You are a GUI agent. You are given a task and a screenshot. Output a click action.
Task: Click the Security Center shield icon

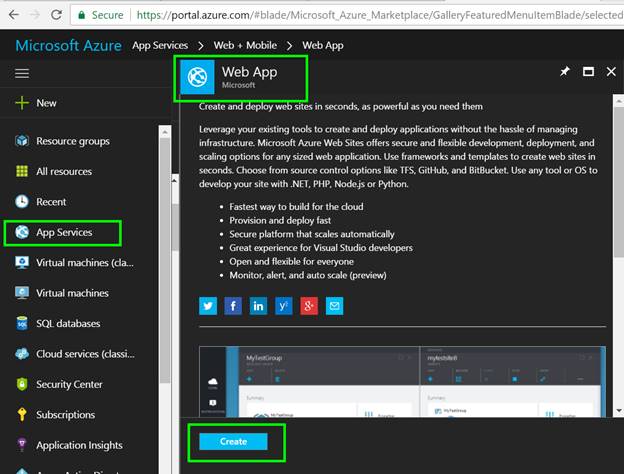[x=22, y=384]
